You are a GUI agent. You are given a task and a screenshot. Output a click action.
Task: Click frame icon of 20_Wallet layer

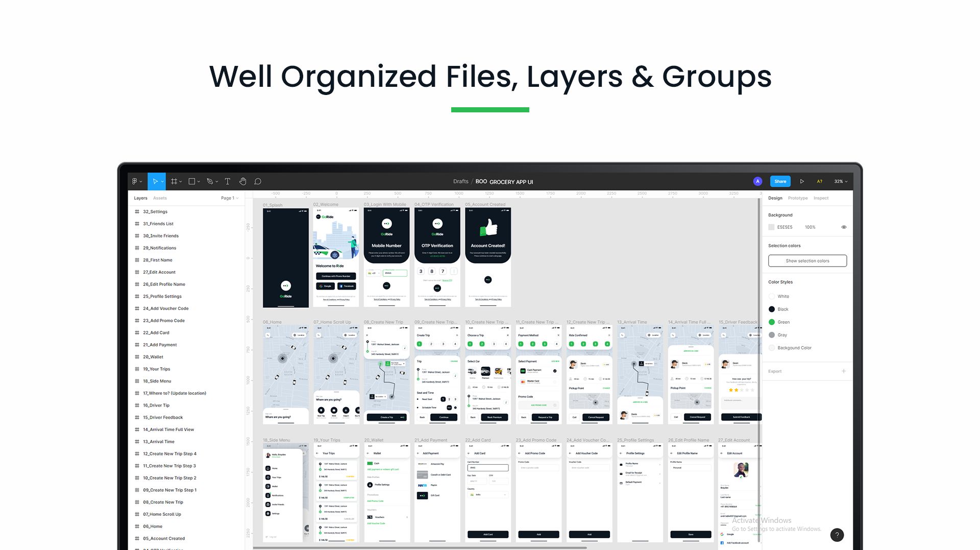tap(137, 357)
